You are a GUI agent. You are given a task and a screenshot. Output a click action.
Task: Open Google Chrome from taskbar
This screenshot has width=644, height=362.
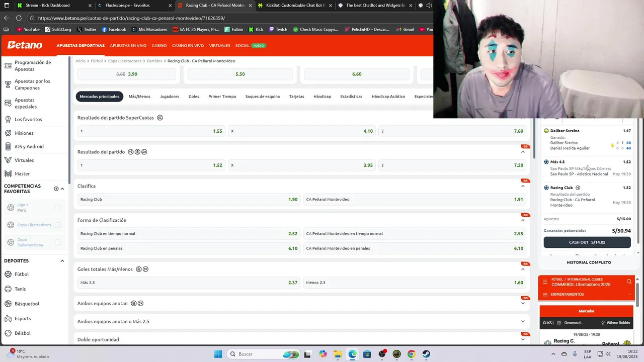(411, 354)
